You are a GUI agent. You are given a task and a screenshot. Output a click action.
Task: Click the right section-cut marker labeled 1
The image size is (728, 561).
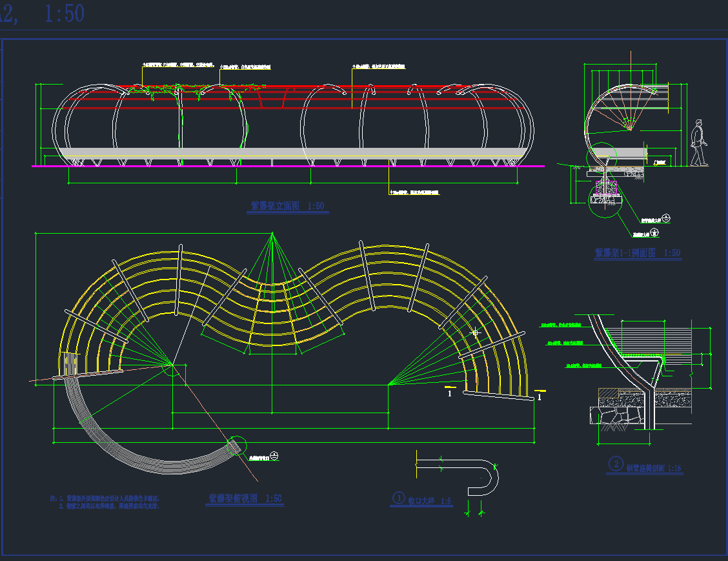coord(539,396)
